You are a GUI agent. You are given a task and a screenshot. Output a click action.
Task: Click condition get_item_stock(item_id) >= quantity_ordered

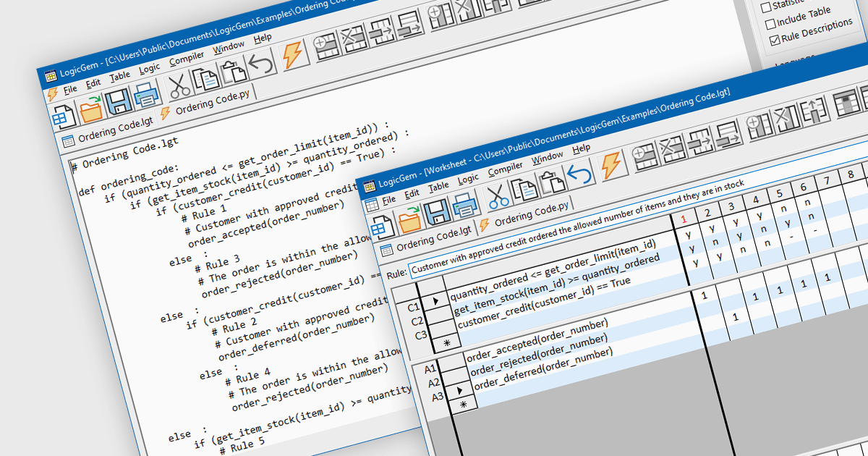(557, 284)
